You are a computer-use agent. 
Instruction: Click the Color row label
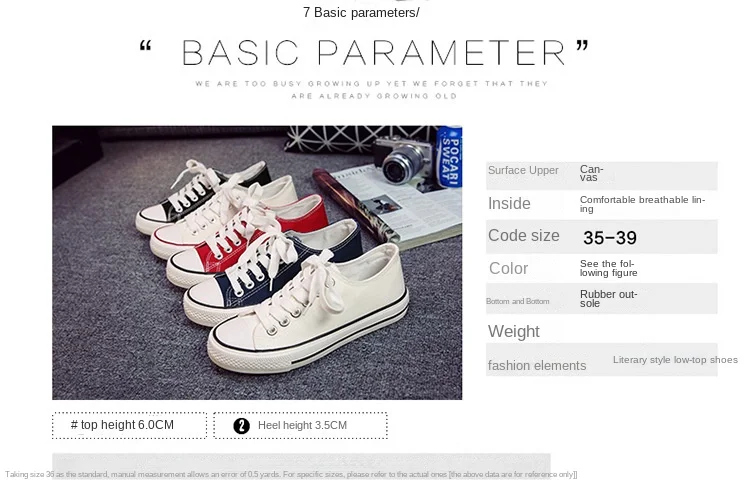pyautogui.click(x=508, y=269)
